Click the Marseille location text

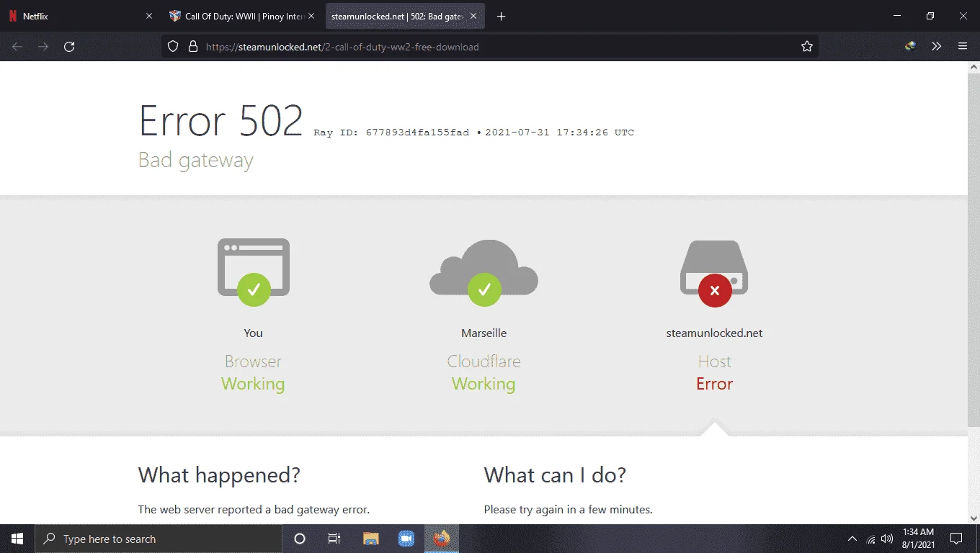(484, 333)
